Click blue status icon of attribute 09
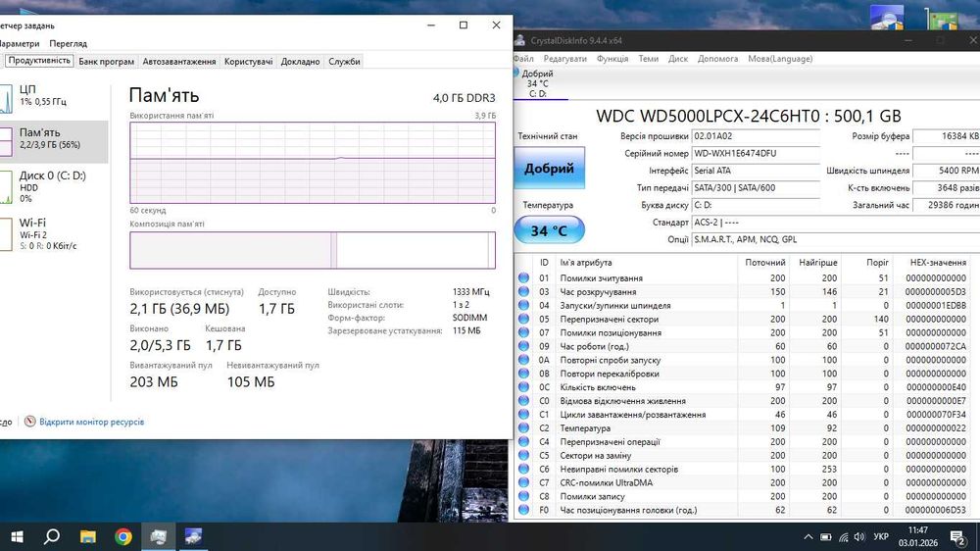This screenshot has height=551, width=980. coord(523,346)
